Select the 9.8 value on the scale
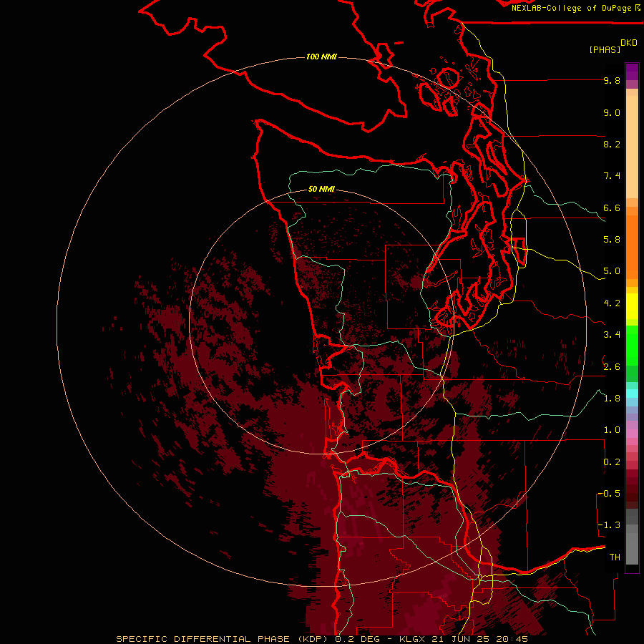This screenshot has height=644, width=644. pyautogui.click(x=612, y=80)
